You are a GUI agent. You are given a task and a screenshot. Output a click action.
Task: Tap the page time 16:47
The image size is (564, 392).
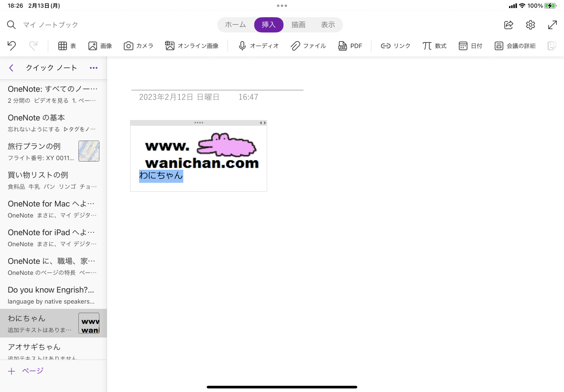click(248, 97)
